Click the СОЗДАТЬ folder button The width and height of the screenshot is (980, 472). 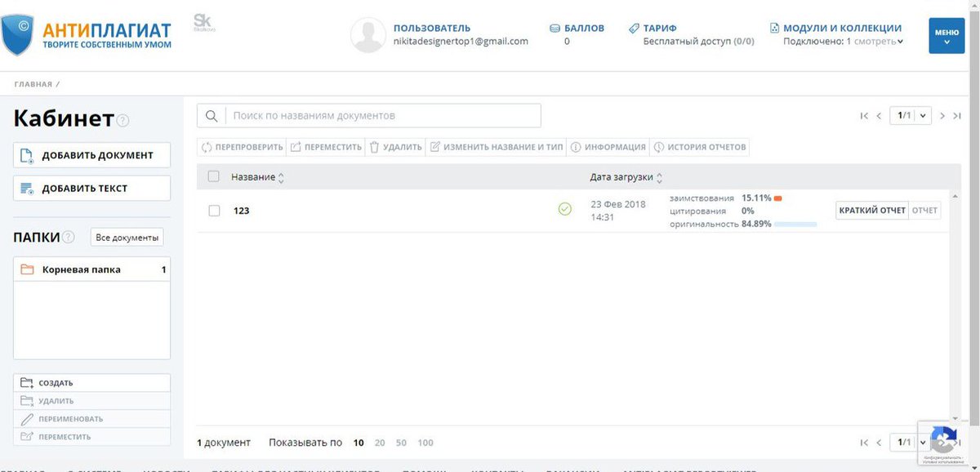(91, 382)
